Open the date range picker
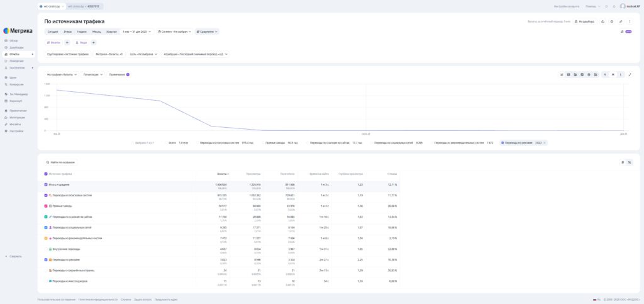The width and height of the screenshot is (644, 304). (x=136, y=31)
